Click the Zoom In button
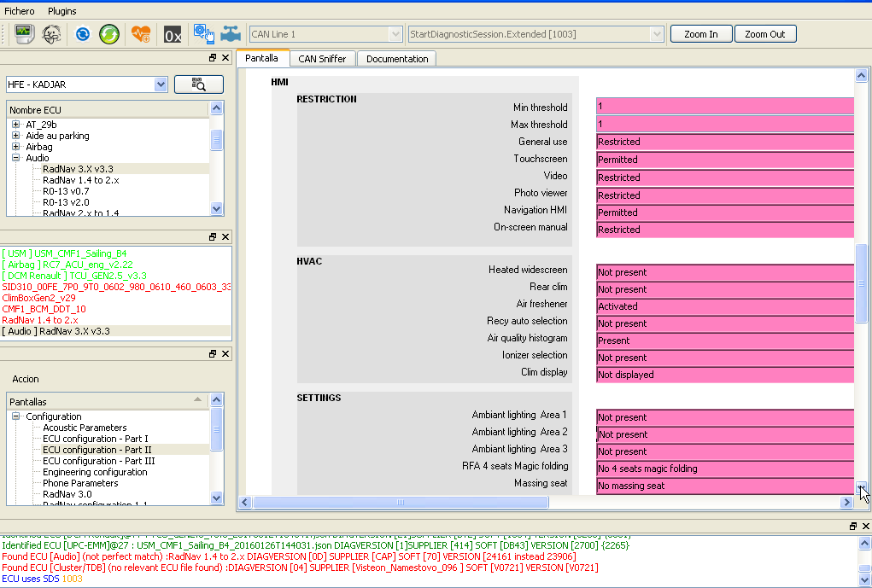The image size is (872, 588). pos(700,34)
